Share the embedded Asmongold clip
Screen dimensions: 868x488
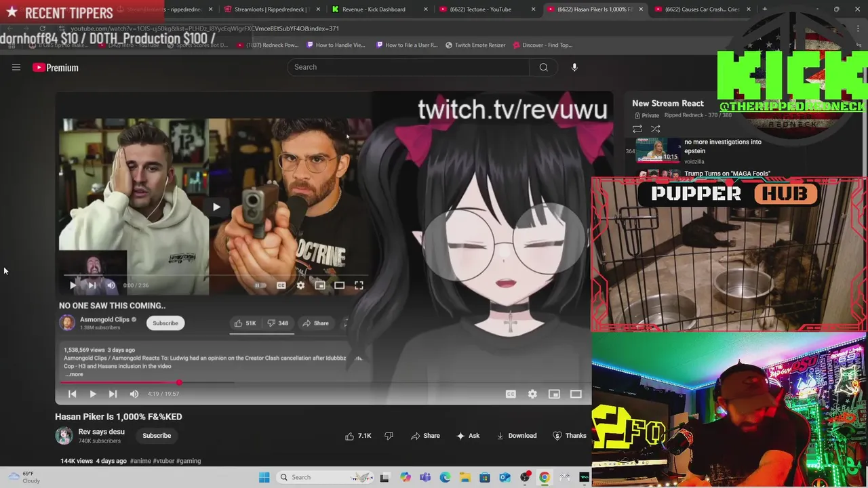click(315, 323)
